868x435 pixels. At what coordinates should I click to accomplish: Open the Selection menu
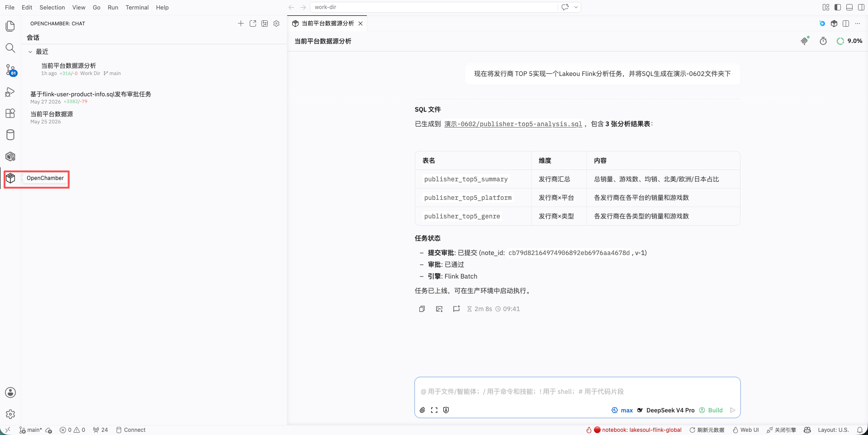coord(52,7)
